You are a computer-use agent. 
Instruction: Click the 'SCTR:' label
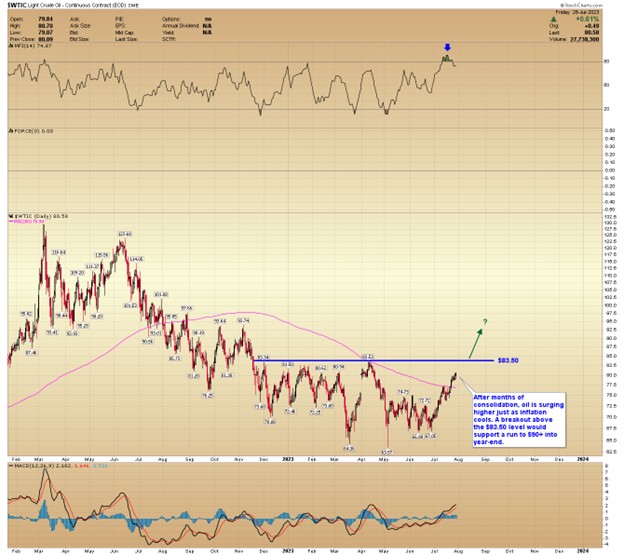click(x=168, y=39)
